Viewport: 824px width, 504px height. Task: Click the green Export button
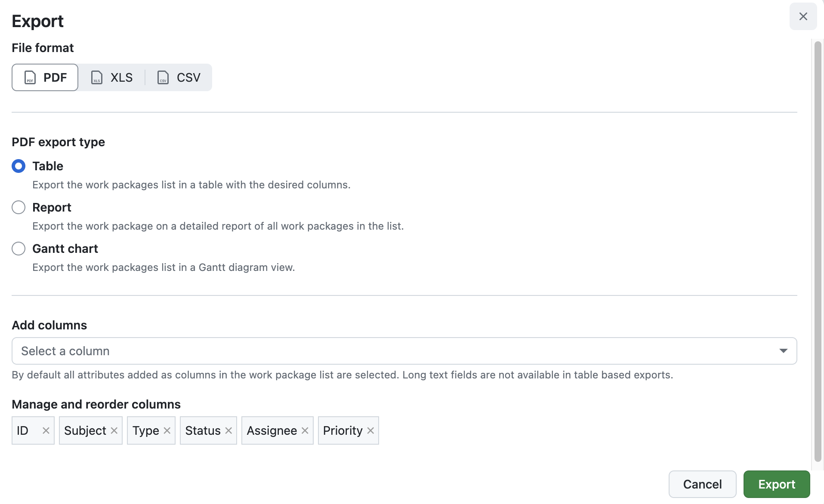(x=776, y=484)
